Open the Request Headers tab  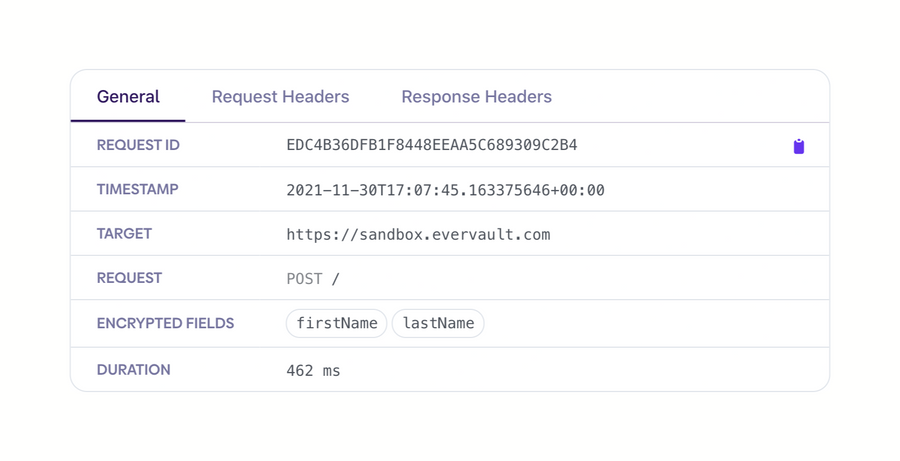280,97
